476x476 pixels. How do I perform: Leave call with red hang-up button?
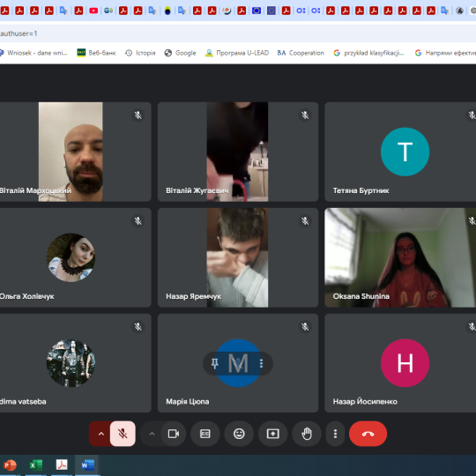[x=368, y=434]
